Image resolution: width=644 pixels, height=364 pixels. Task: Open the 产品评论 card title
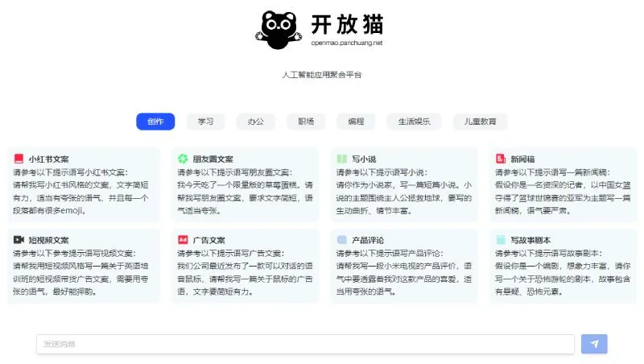[368, 240]
